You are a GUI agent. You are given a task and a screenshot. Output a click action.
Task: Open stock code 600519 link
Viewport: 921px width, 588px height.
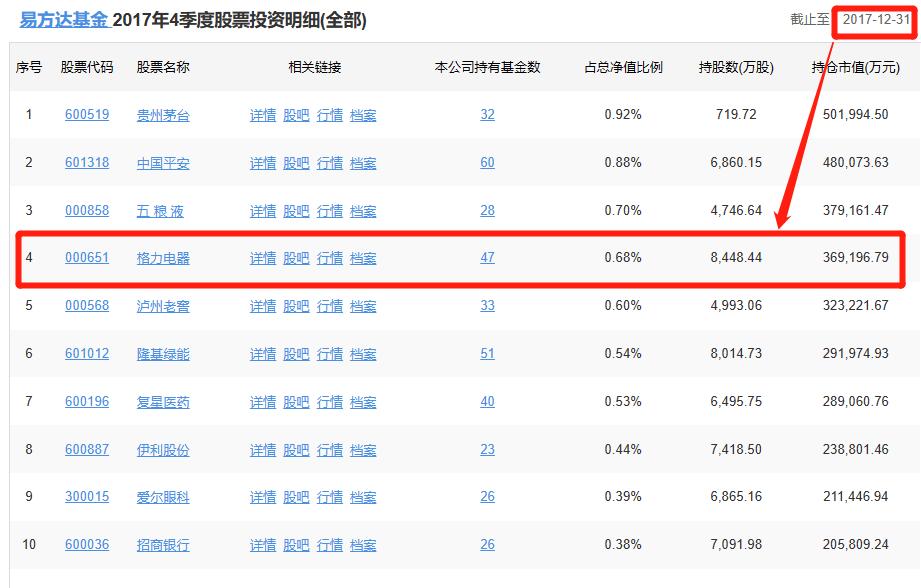click(87, 115)
